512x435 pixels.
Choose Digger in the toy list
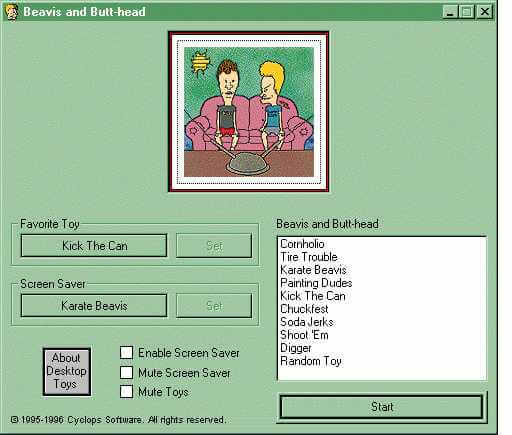pos(296,348)
